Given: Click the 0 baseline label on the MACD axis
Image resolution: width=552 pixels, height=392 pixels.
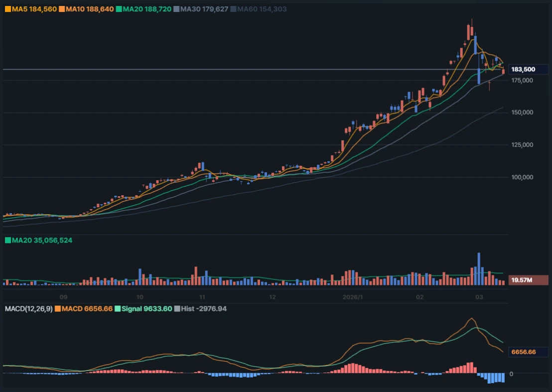Looking at the screenshot, I should pyautogui.click(x=511, y=374).
